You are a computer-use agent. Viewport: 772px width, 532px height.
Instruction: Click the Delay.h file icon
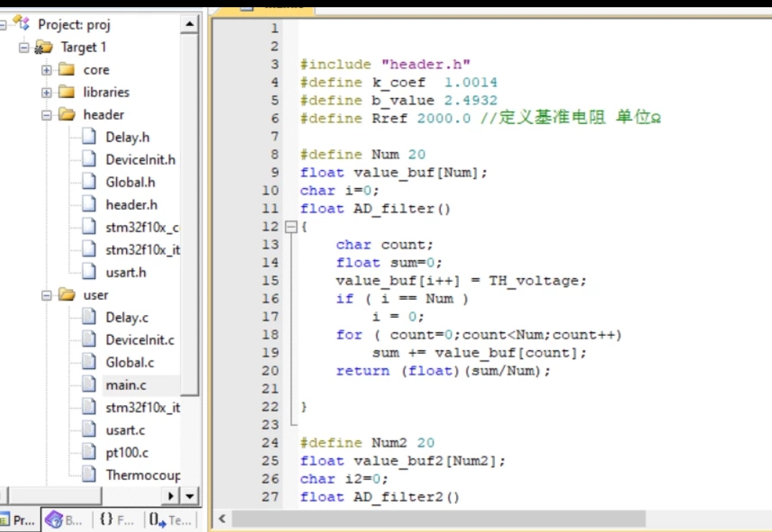click(89, 136)
